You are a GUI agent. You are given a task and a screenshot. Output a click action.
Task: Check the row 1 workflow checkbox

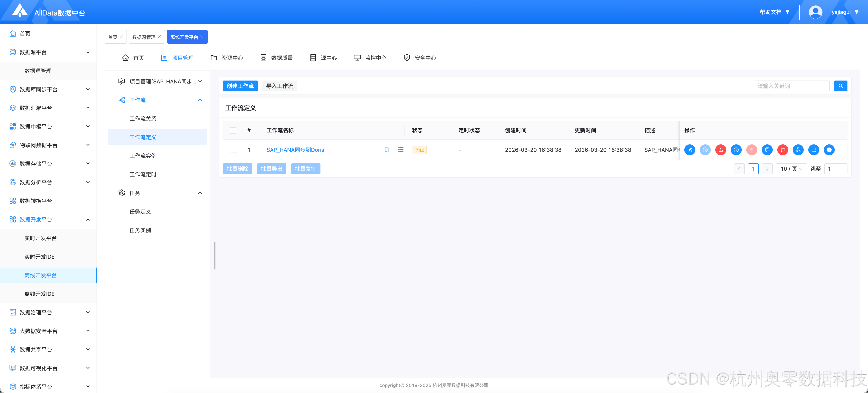233,150
